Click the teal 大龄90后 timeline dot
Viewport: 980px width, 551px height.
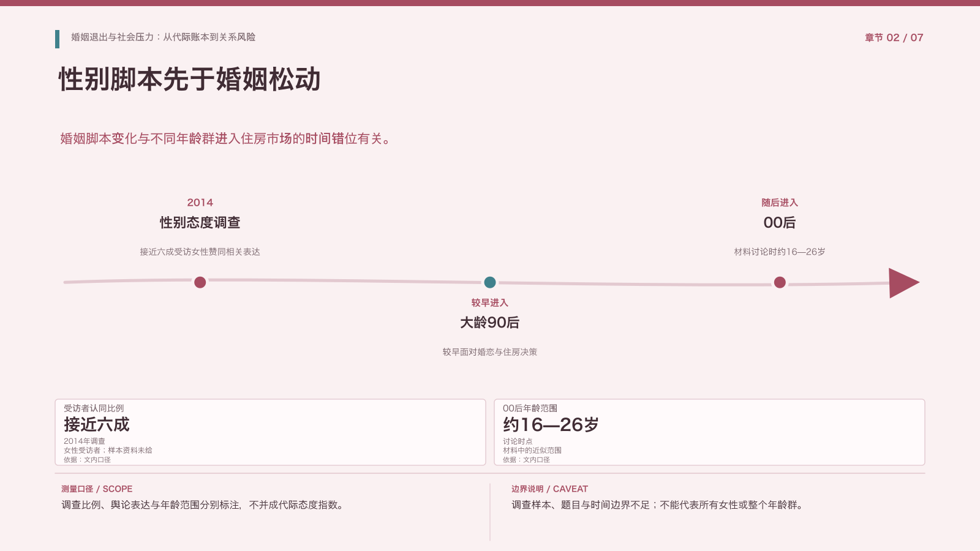click(x=490, y=282)
